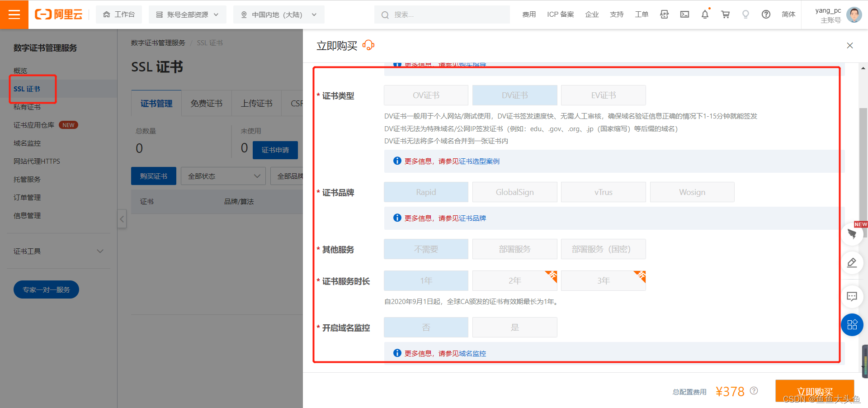Open the floating NEW promotion icon
This screenshot has width=868, height=408.
click(x=852, y=234)
